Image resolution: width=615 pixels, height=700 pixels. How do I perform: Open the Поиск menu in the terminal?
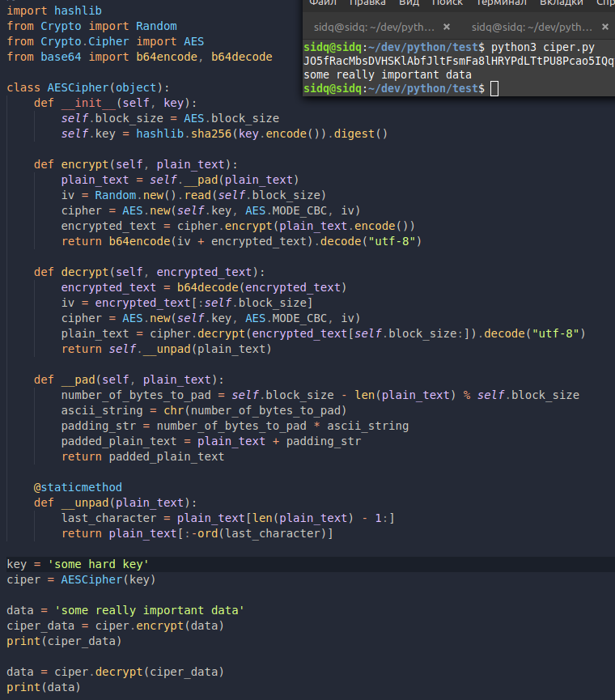pos(447,2)
